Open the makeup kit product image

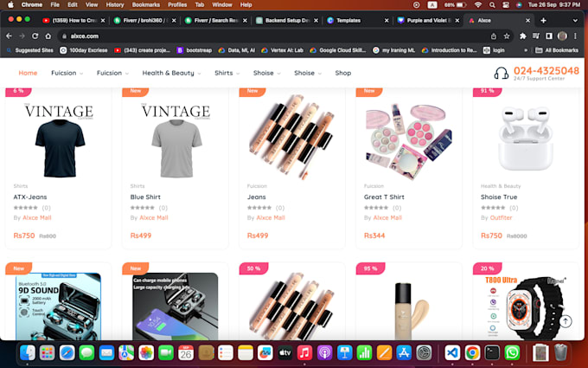point(409,141)
